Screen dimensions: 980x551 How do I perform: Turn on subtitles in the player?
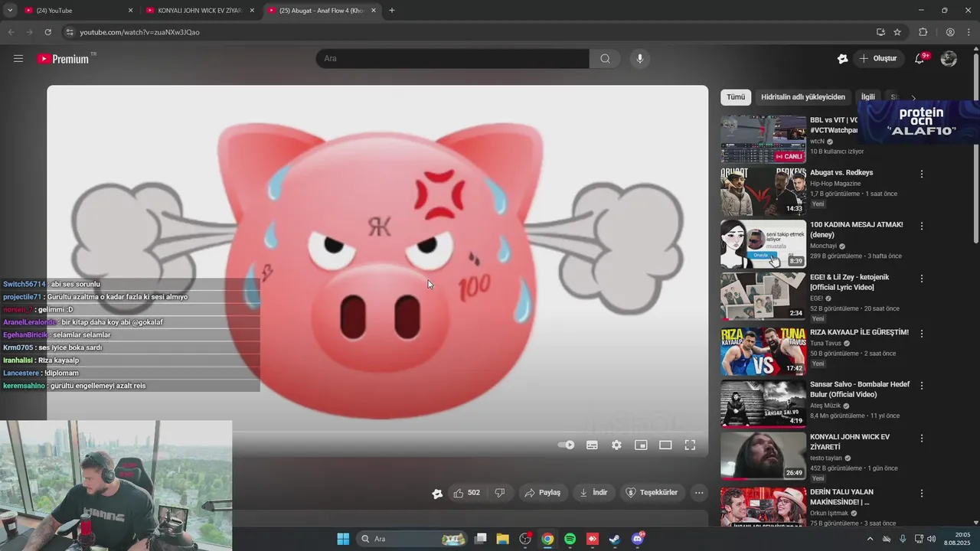click(x=592, y=445)
